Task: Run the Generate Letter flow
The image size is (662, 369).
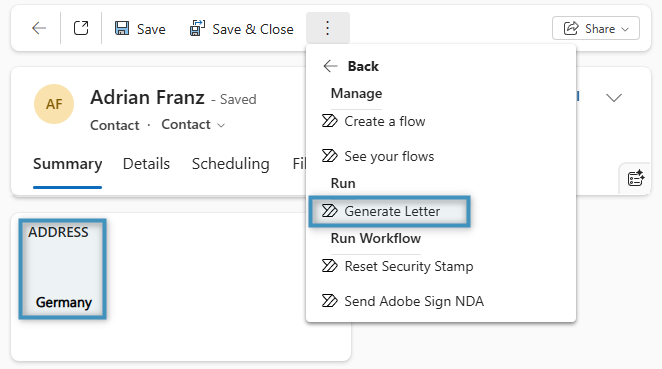Action: (389, 211)
